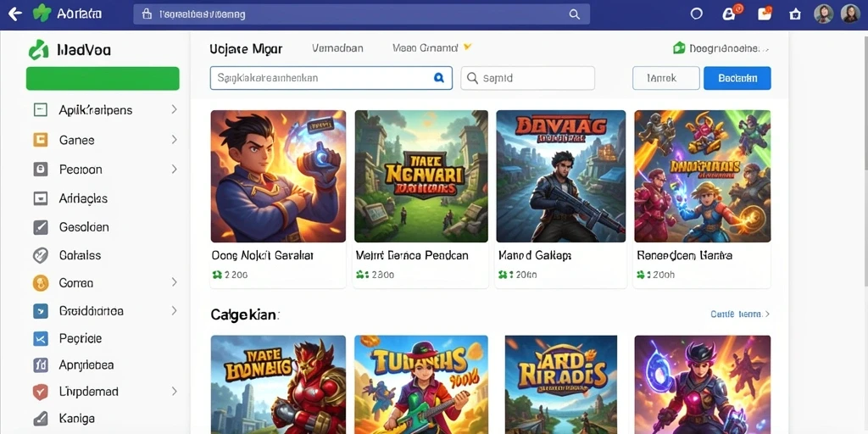Expand the Llvpdemad sidebar chevron

pyautogui.click(x=174, y=392)
